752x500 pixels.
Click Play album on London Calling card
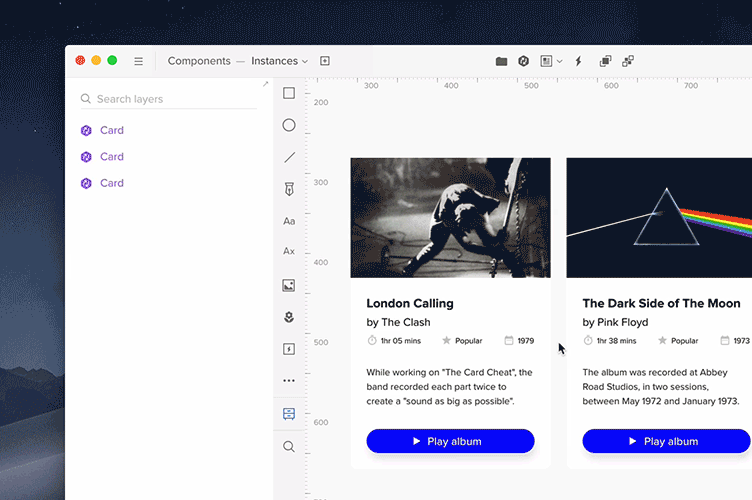point(450,441)
